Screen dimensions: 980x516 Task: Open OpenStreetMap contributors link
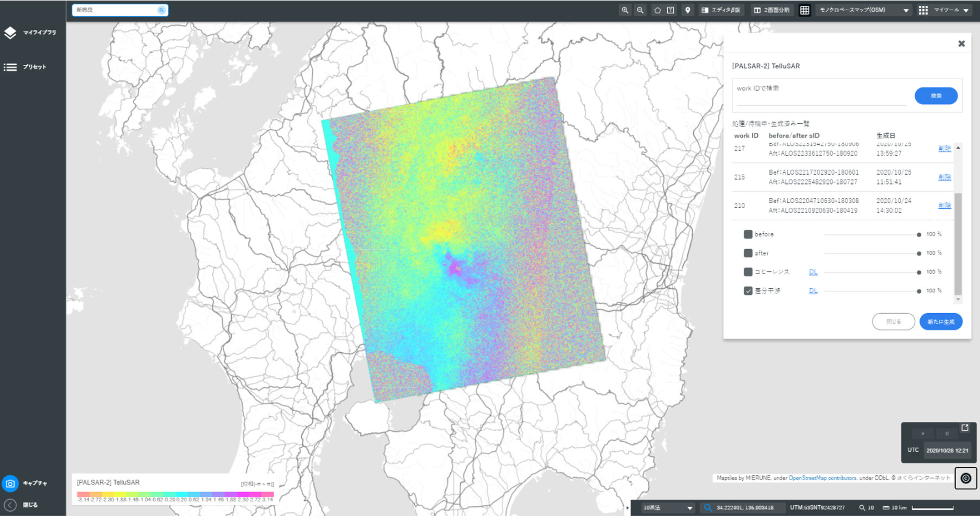[822, 478]
